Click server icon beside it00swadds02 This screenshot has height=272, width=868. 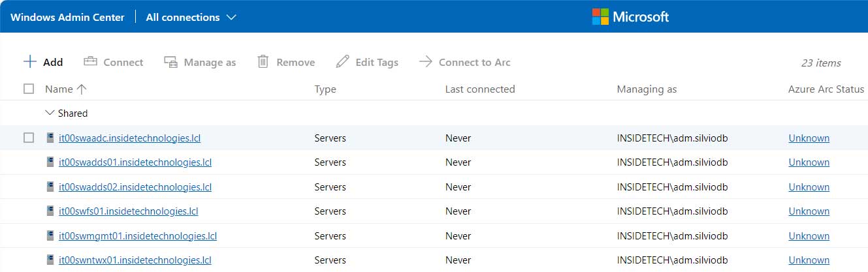pos(50,187)
